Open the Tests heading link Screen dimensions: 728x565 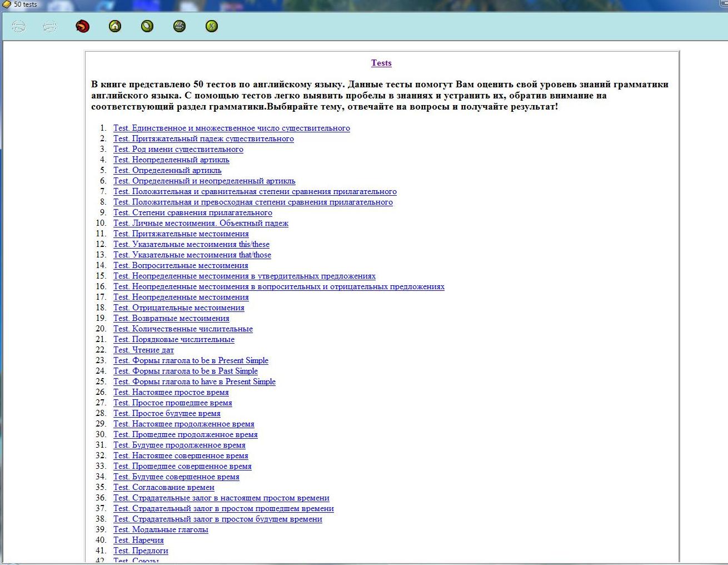(x=381, y=63)
